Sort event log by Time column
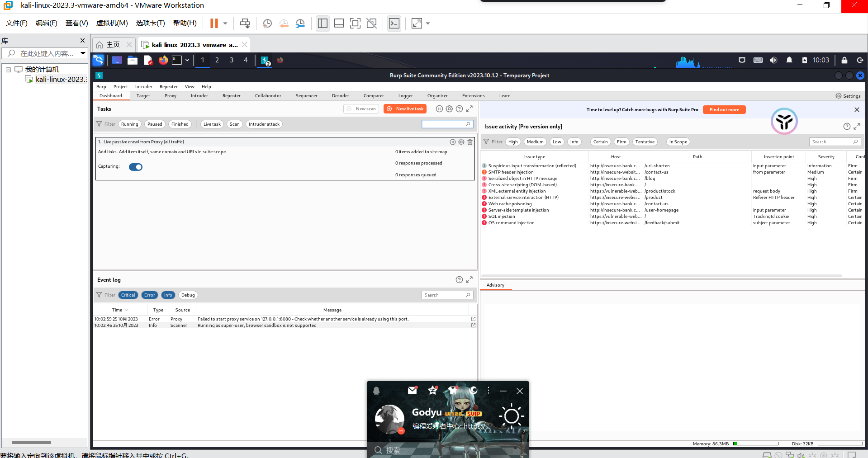 click(x=120, y=310)
